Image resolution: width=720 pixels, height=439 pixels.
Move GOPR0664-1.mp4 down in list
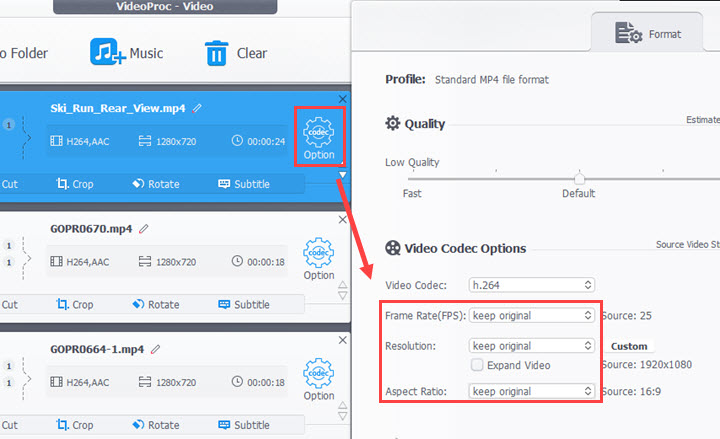point(343,416)
